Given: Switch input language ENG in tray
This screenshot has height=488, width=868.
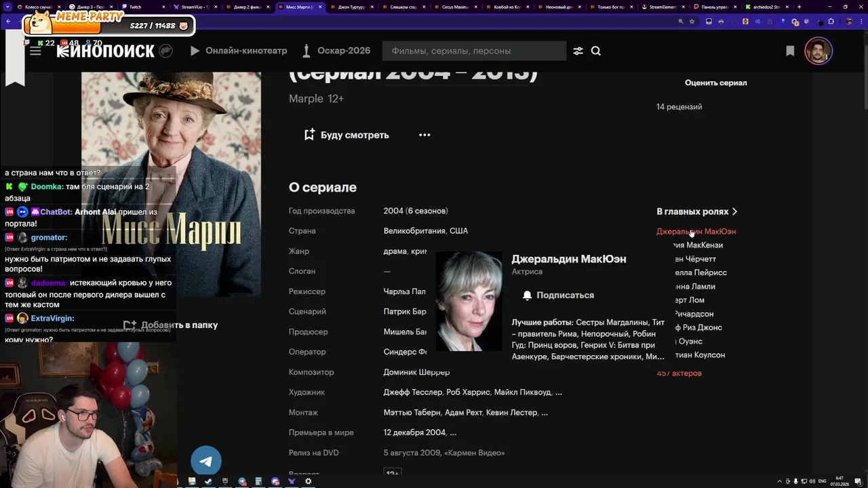Looking at the screenshot, I should pos(823,481).
